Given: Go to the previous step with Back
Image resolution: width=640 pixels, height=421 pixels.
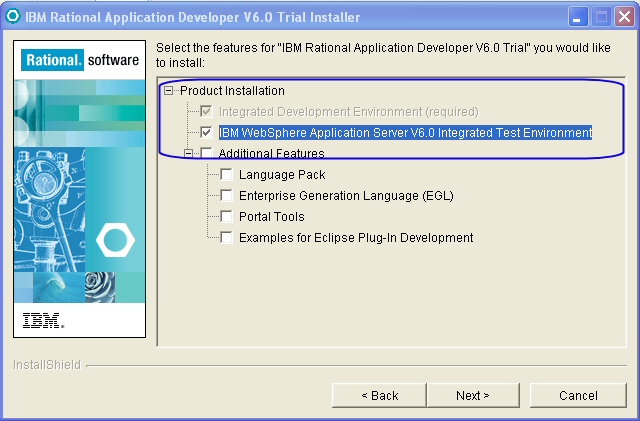Looking at the screenshot, I should pyautogui.click(x=379, y=395).
